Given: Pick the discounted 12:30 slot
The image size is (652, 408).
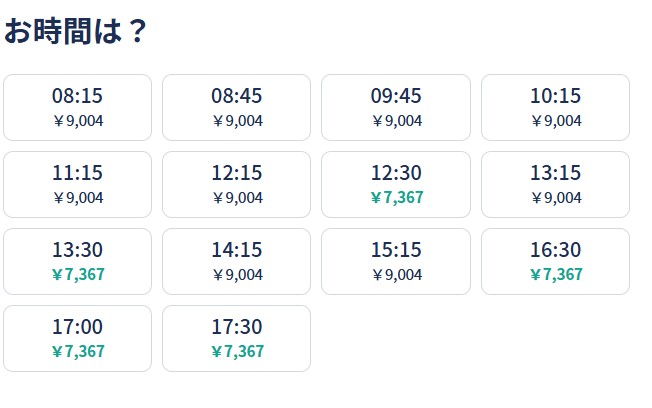Looking at the screenshot, I should coord(396,184).
